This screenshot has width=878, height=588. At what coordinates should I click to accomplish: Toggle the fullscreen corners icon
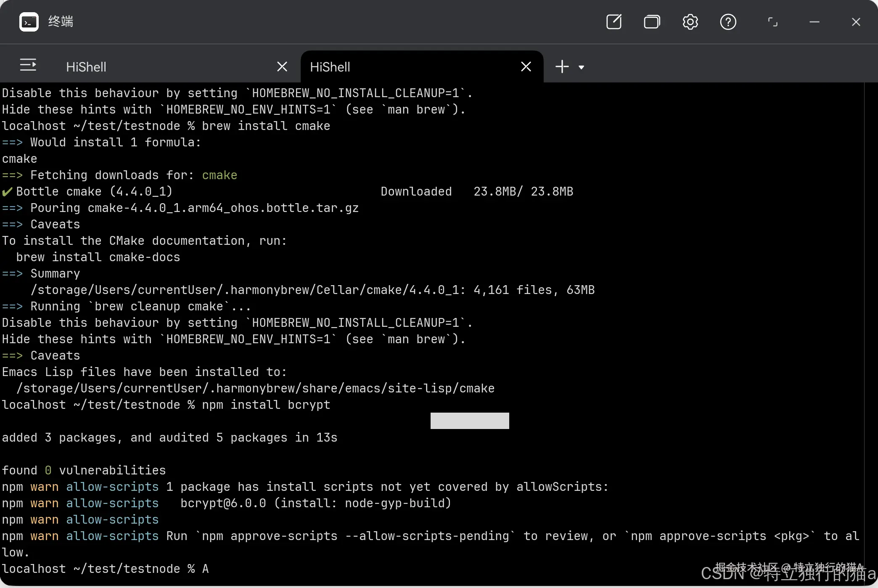772,21
